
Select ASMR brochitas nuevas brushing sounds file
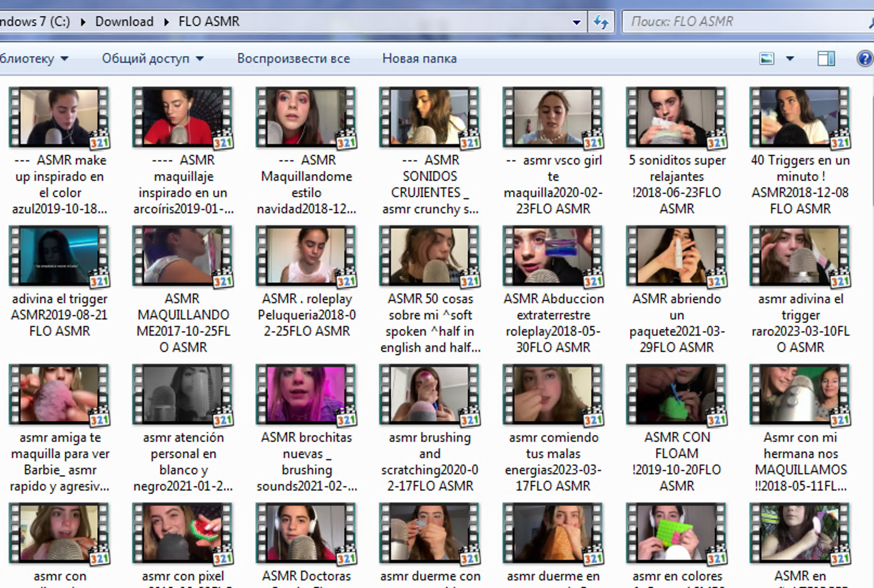click(306, 394)
